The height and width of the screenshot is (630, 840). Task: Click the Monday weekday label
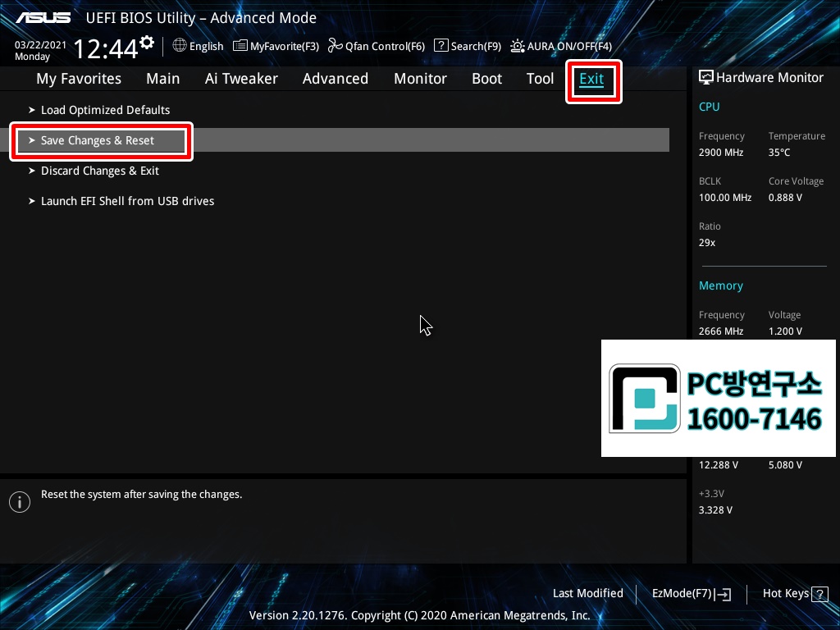32,57
